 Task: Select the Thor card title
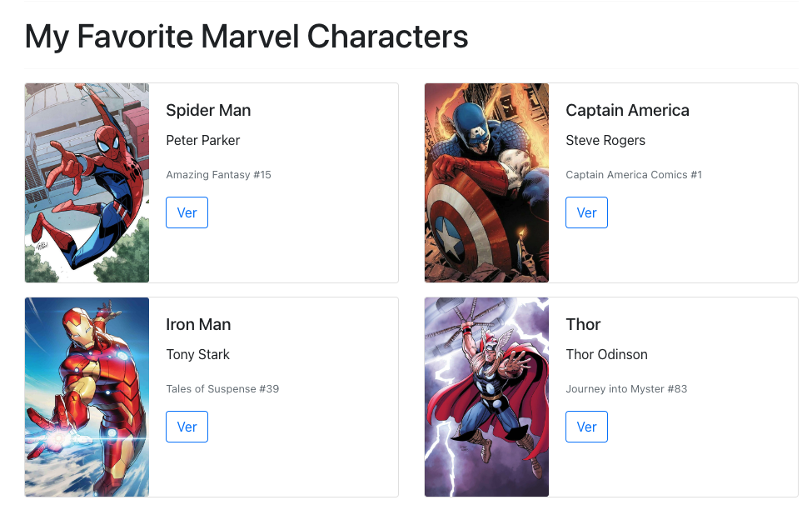coord(583,324)
